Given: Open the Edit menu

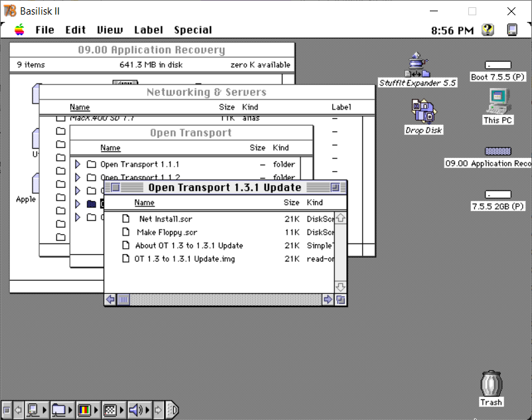Looking at the screenshot, I should click(x=76, y=30).
